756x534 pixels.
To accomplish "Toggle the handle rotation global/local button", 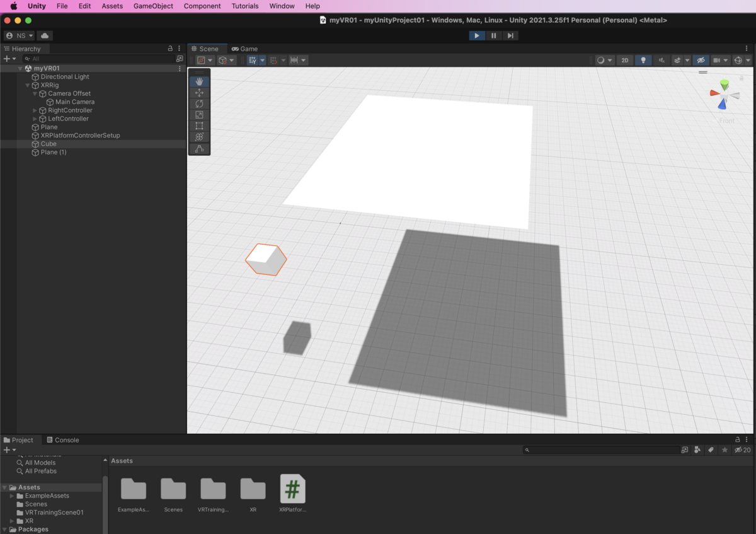I will (226, 61).
